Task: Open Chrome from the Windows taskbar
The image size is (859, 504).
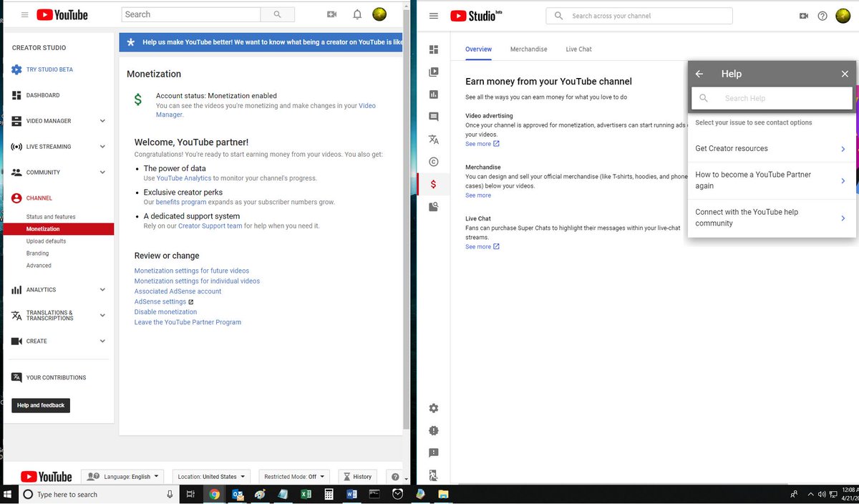Action: click(x=214, y=494)
